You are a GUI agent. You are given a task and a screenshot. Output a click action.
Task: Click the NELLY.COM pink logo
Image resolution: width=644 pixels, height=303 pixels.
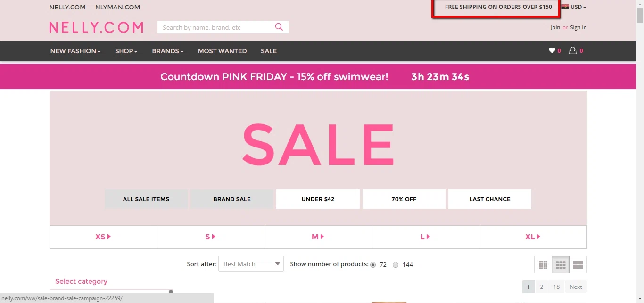click(96, 27)
